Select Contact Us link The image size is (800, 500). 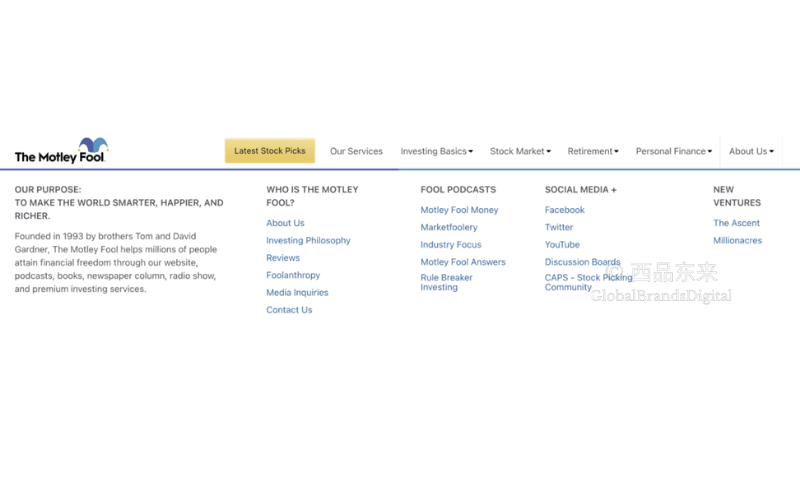289,310
